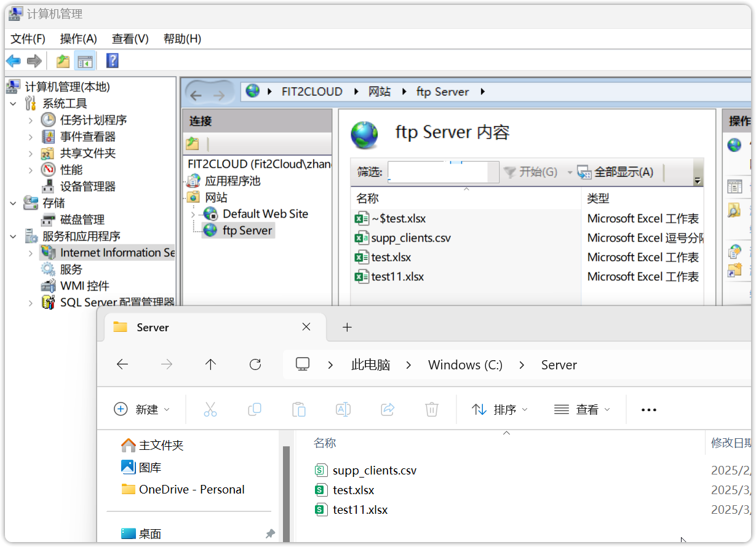This screenshot has width=756, height=547.
Task: Click the Paste icon in File Explorer toolbar
Action: click(299, 409)
